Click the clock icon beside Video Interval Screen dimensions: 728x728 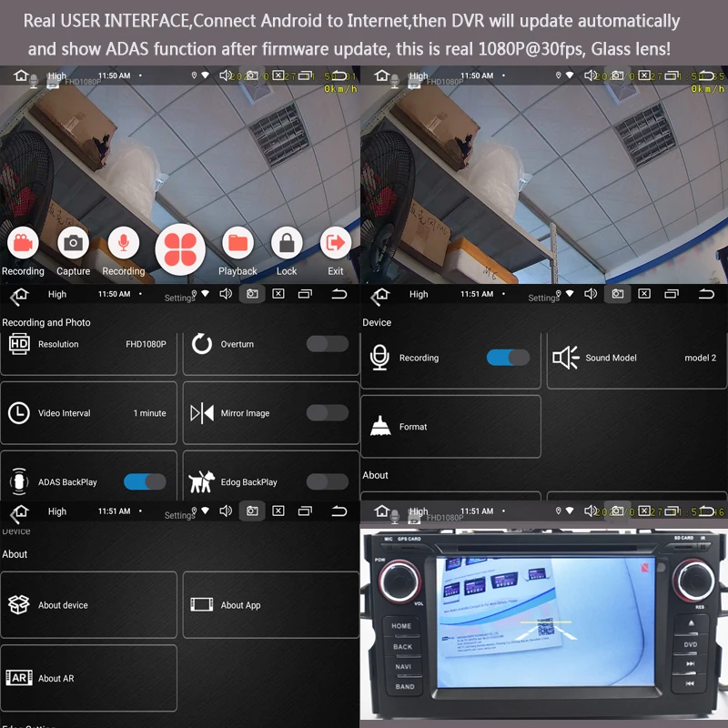pyautogui.click(x=19, y=413)
